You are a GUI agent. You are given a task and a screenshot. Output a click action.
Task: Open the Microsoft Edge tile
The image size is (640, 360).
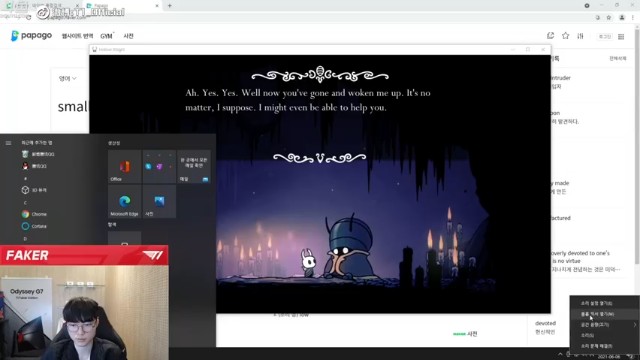click(124, 201)
